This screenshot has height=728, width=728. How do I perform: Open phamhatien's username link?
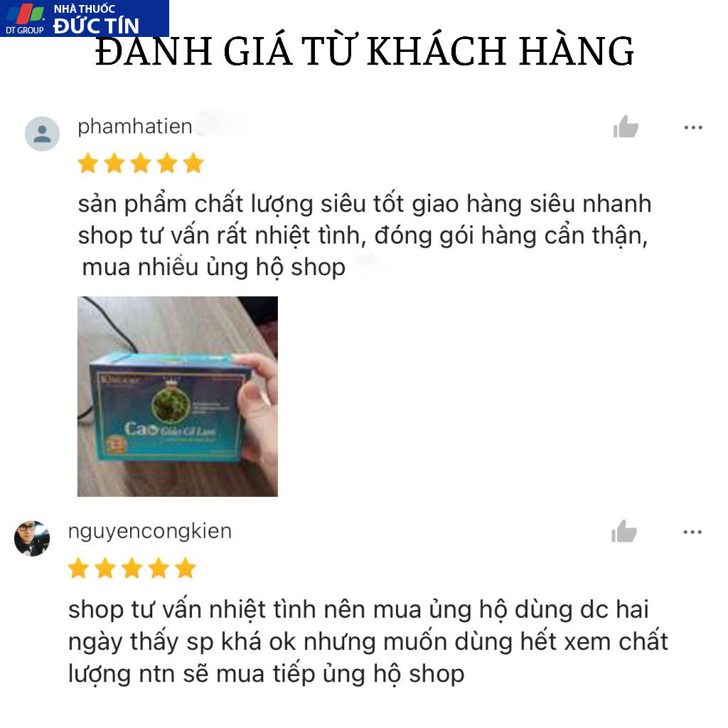(x=134, y=127)
